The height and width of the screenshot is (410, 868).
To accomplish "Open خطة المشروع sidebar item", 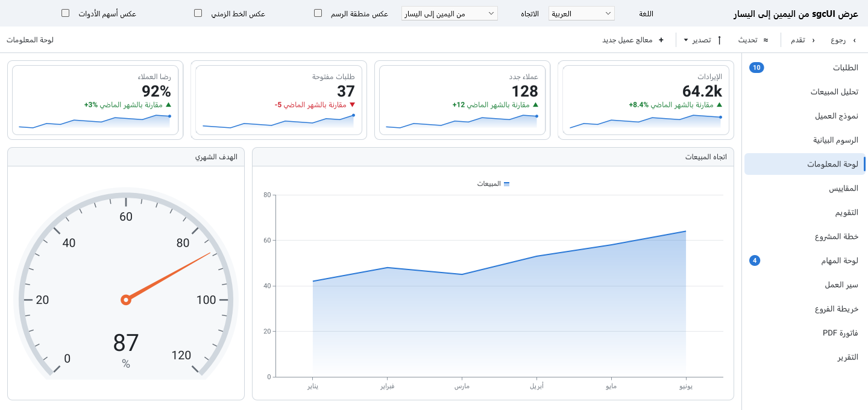I will click(804, 236).
